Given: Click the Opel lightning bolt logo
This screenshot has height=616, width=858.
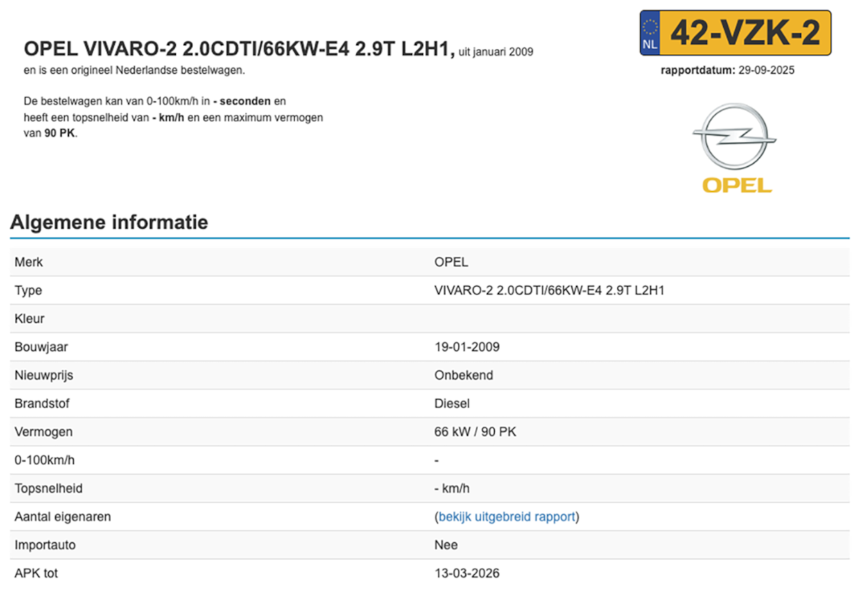Looking at the screenshot, I should coord(734,137).
